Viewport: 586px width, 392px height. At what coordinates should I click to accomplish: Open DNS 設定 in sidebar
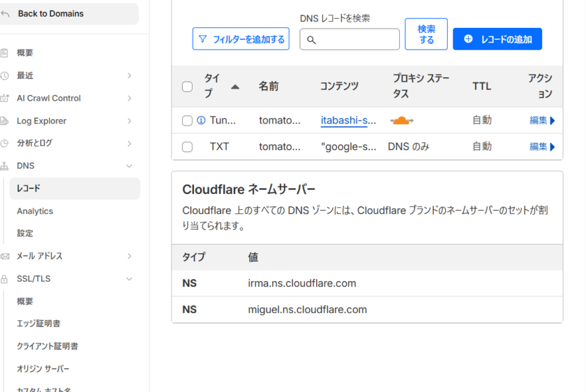25,234
